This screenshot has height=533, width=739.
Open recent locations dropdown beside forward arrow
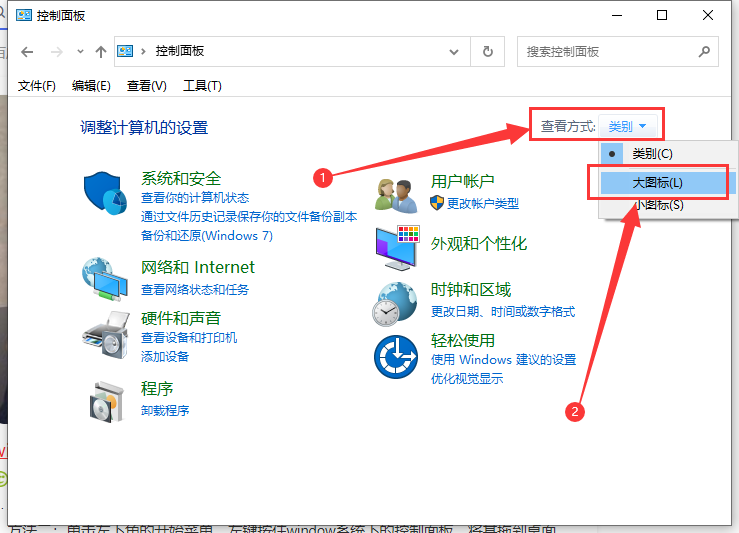click(79, 51)
